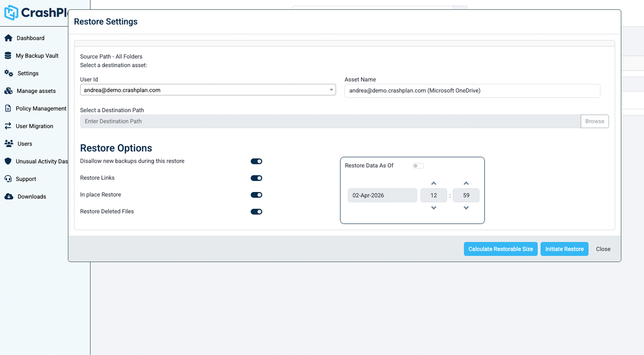
Task: Click the Users group icon
Action: [x=9, y=144]
